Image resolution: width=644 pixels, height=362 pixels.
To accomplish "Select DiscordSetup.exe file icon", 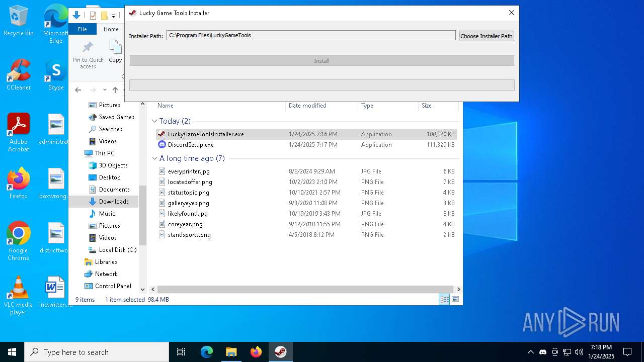I will 162,145.
